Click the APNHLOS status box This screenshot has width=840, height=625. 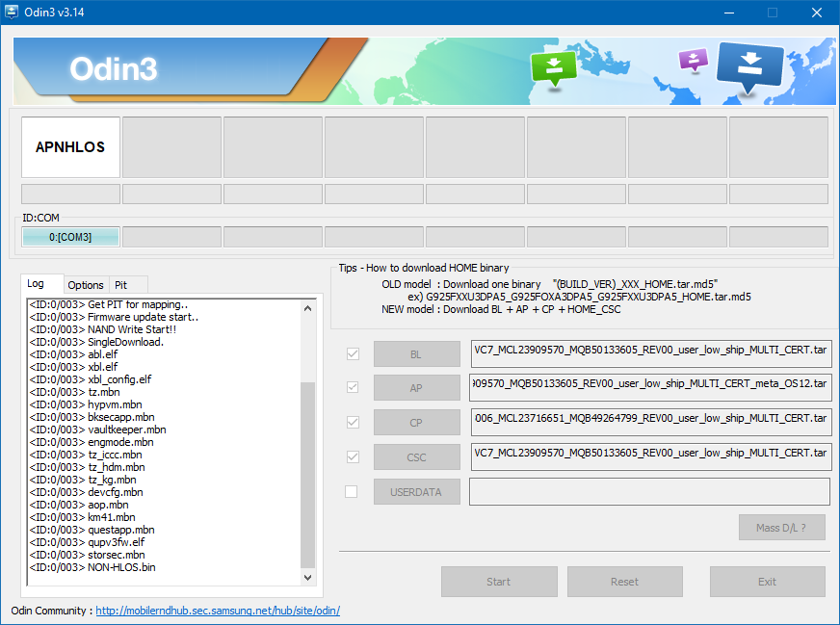tap(70, 147)
